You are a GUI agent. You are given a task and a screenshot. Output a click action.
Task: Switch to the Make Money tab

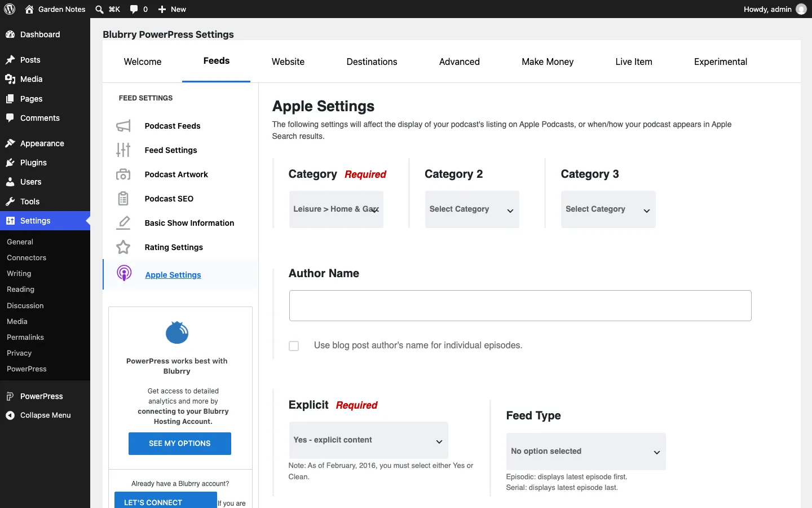[x=548, y=62]
